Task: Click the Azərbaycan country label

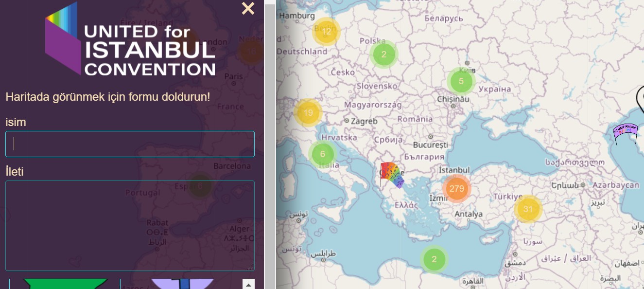Action: 616,185
